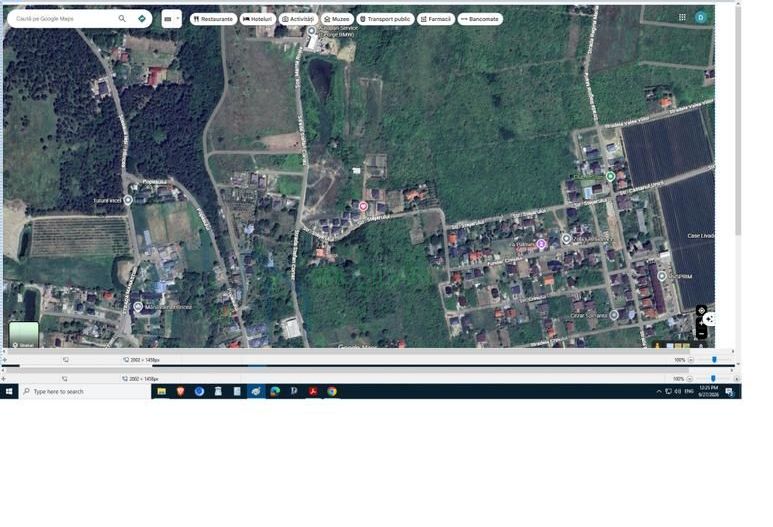Zoom out using the minus button

pos(701,334)
